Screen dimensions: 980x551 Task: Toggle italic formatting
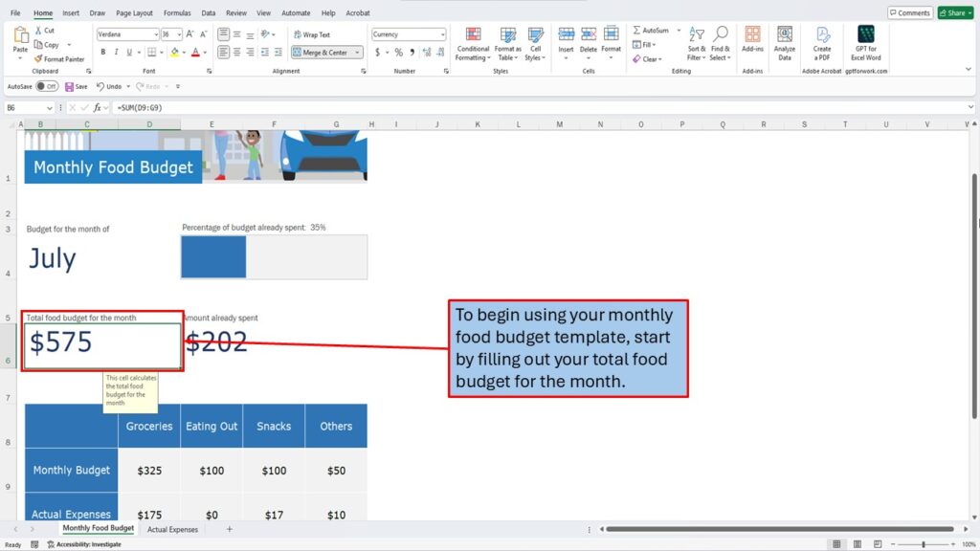coord(117,53)
